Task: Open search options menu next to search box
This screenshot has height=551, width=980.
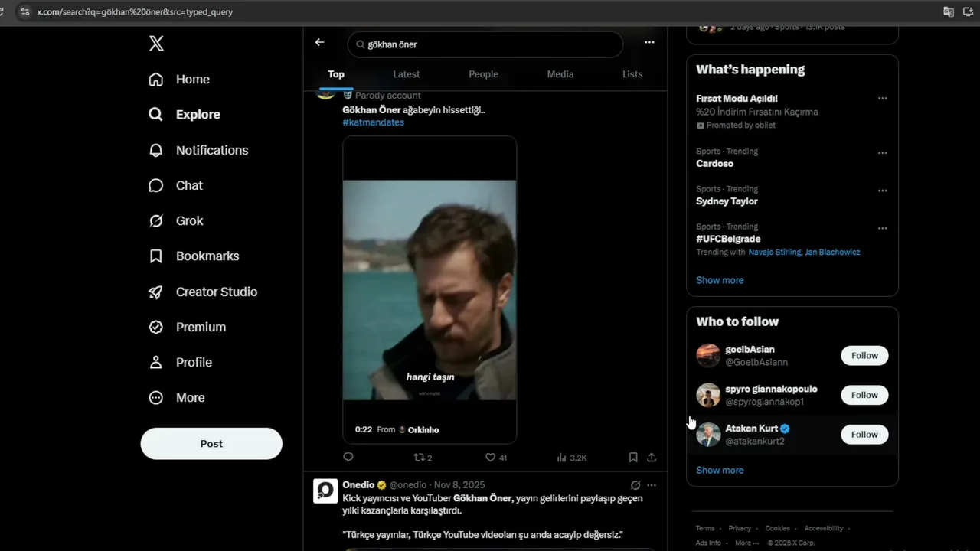Action: point(650,43)
